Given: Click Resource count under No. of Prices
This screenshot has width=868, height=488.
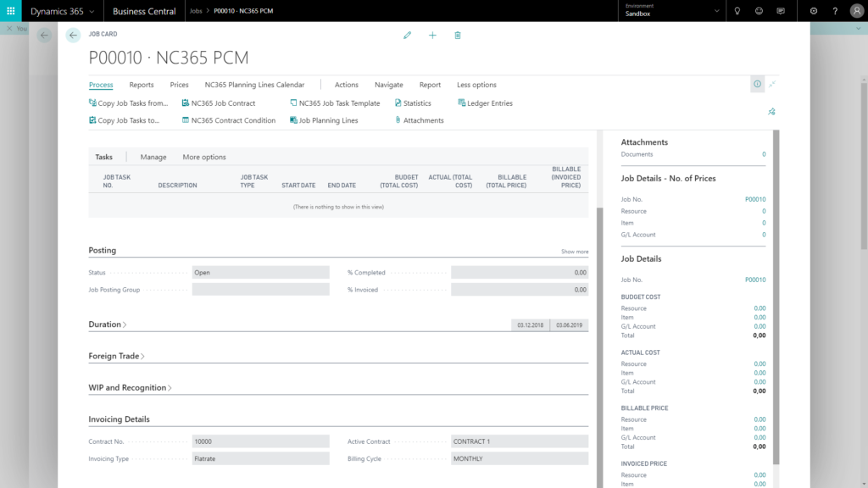Looking at the screenshot, I should point(764,211).
